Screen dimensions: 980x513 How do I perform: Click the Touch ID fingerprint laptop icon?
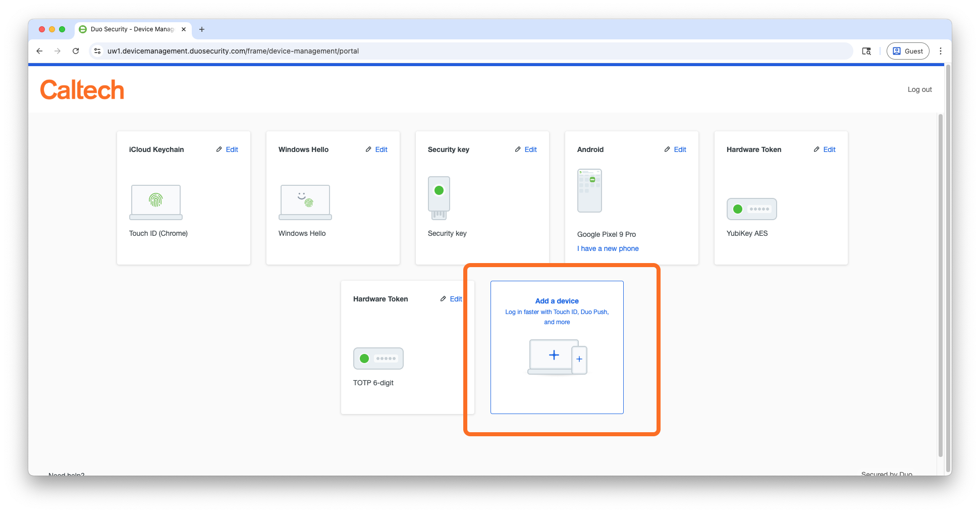point(155,202)
